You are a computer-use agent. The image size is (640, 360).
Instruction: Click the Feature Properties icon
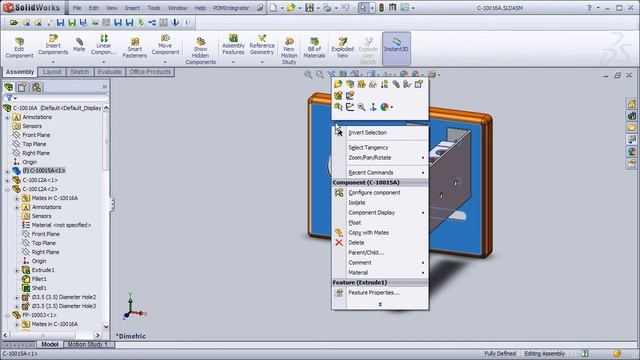[339, 293]
